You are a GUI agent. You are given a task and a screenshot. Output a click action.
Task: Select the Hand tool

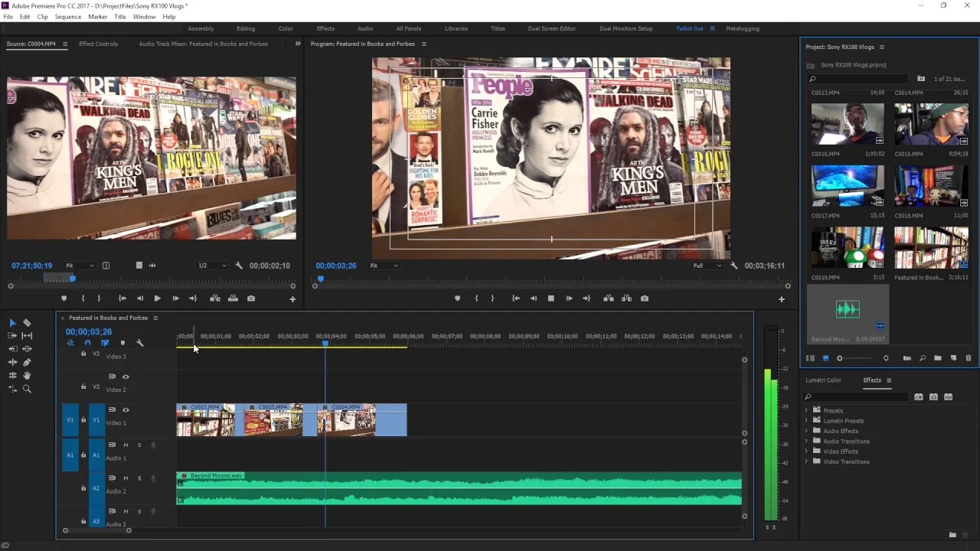tap(27, 376)
